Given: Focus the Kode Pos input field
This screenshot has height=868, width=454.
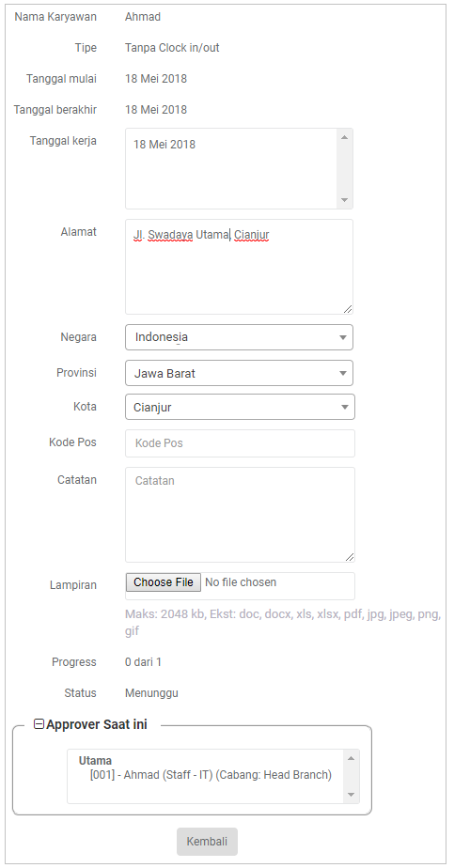Looking at the screenshot, I should click(240, 443).
